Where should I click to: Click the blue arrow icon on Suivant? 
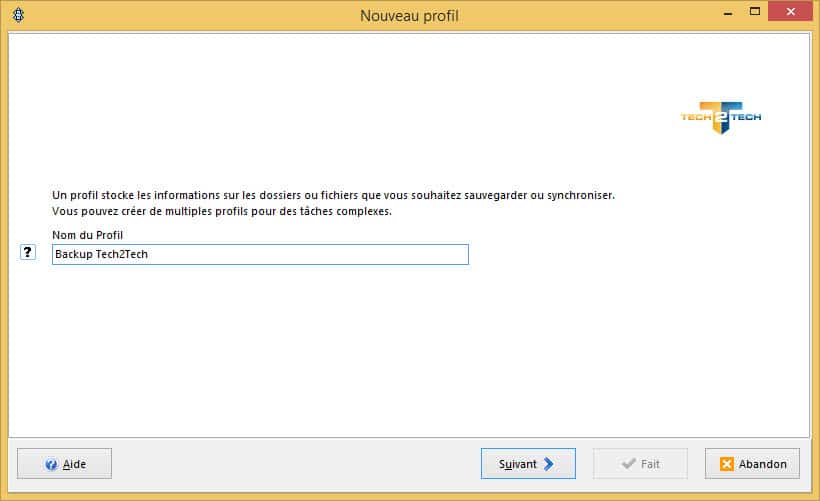pyautogui.click(x=549, y=464)
